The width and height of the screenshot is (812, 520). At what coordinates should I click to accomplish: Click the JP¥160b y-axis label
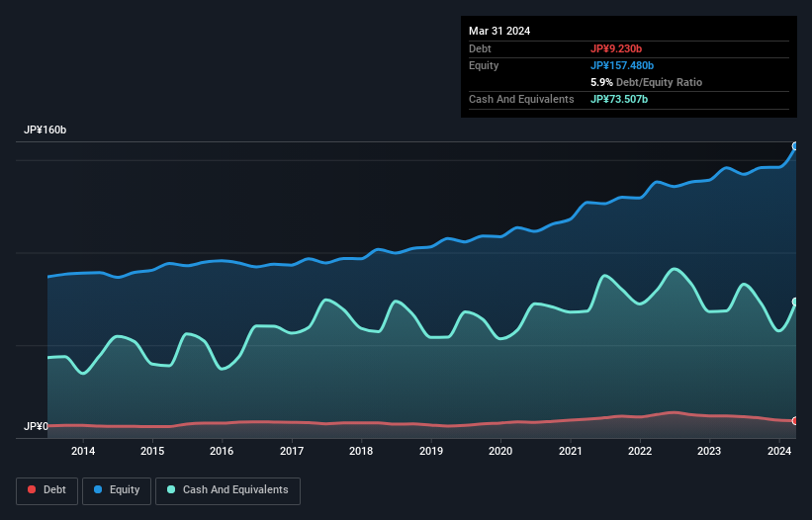point(45,130)
